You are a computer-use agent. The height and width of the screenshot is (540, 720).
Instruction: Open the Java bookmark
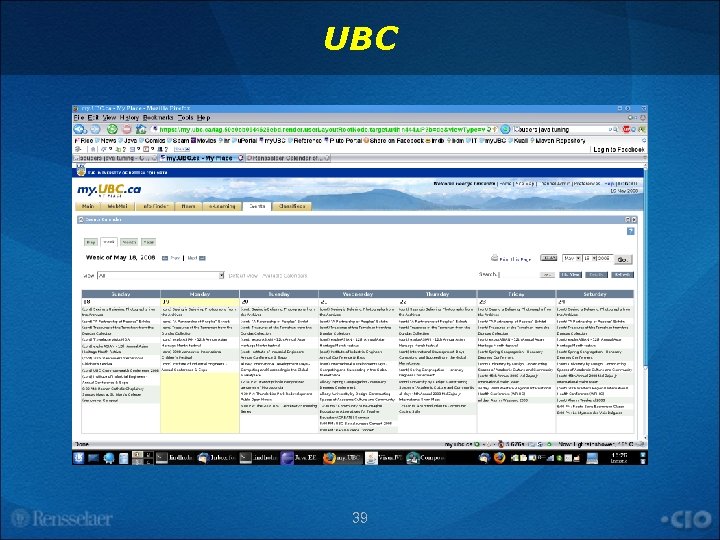(x=128, y=141)
